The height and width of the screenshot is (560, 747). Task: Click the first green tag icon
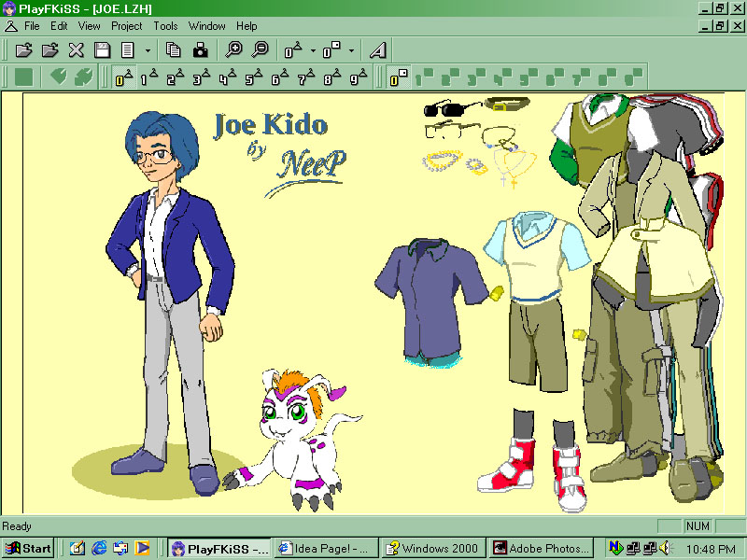(x=59, y=77)
